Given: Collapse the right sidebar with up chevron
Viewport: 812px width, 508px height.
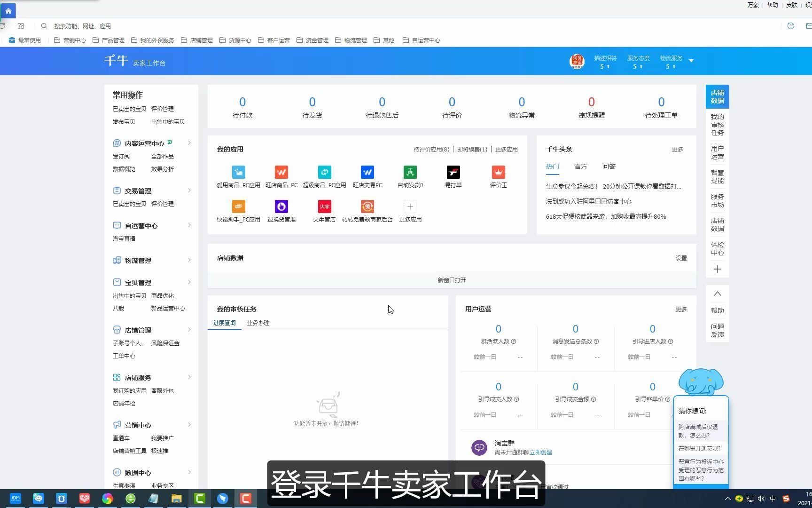Looking at the screenshot, I should point(718,294).
